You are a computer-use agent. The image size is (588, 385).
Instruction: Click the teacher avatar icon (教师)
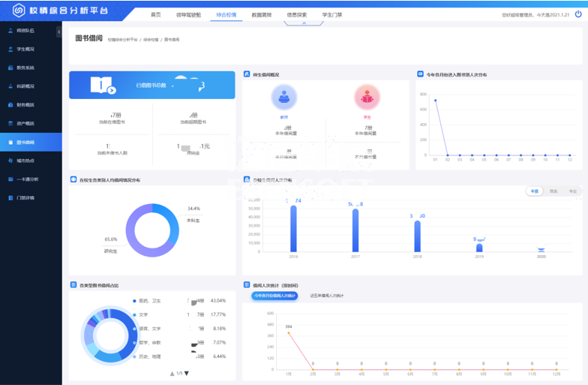click(x=284, y=97)
